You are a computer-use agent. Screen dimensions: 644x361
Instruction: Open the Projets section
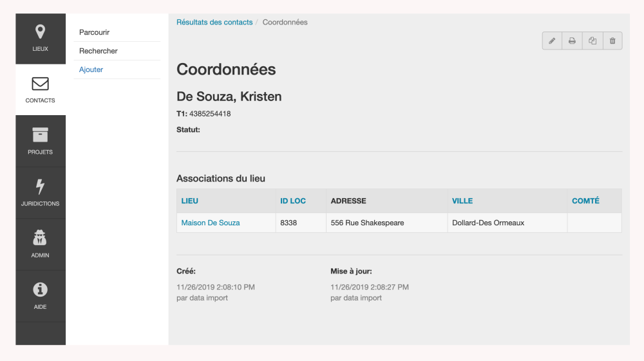coord(41,142)
